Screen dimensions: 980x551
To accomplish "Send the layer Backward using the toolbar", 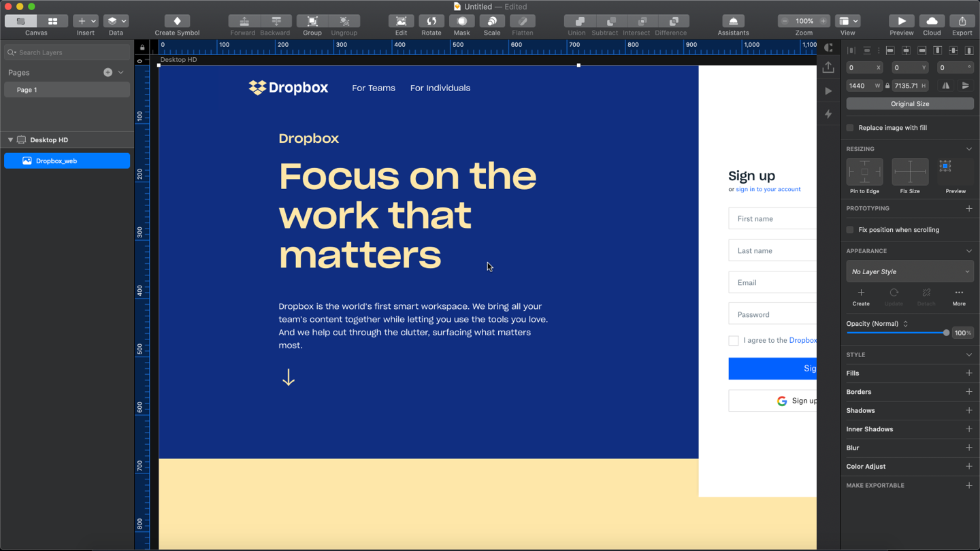I will [276, 21].
